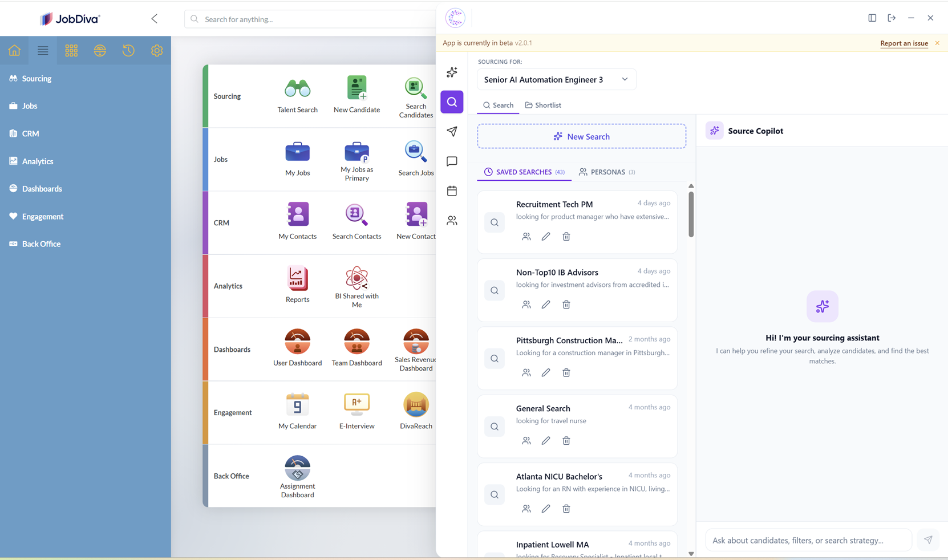Viewport: 948px width, 560px height.
Task: Open the history clock icon
Action: coord(128,51)
